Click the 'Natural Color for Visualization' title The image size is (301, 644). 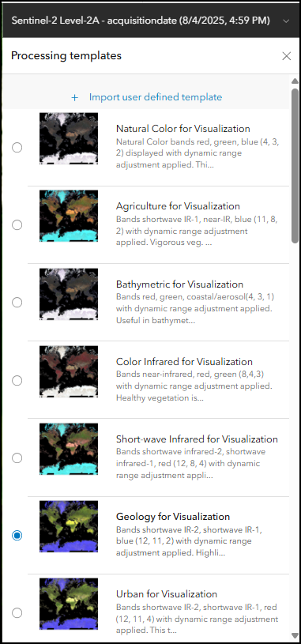click(x=183, y=129)
